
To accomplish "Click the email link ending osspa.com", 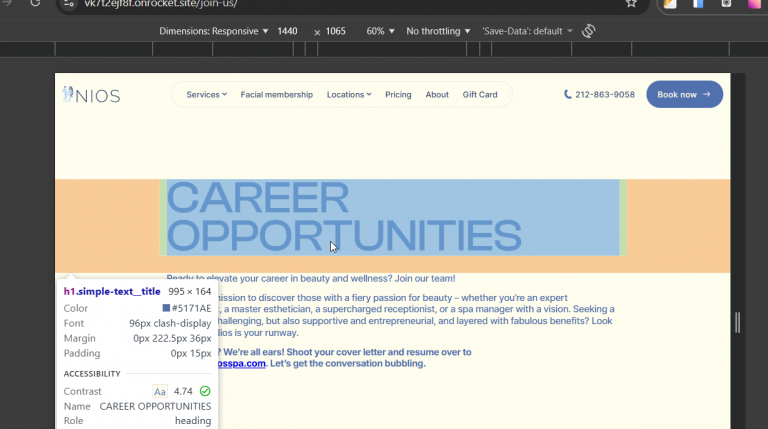I will (242, 363).
